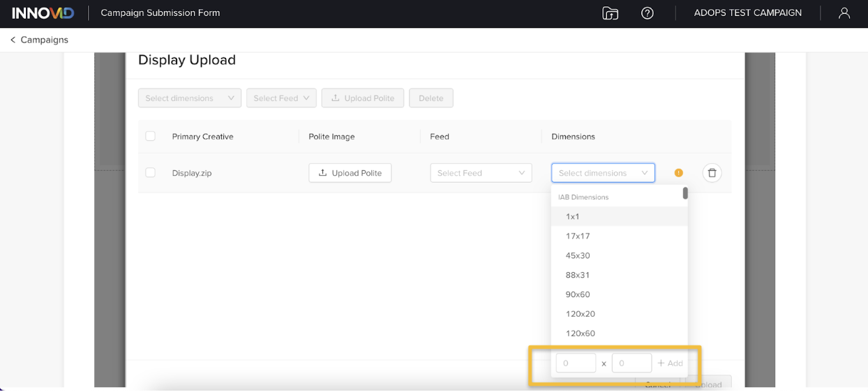This screenshot has width=868, height=392.
Task: Click the Dimensions column header
Action: click(x=573, y=137)
